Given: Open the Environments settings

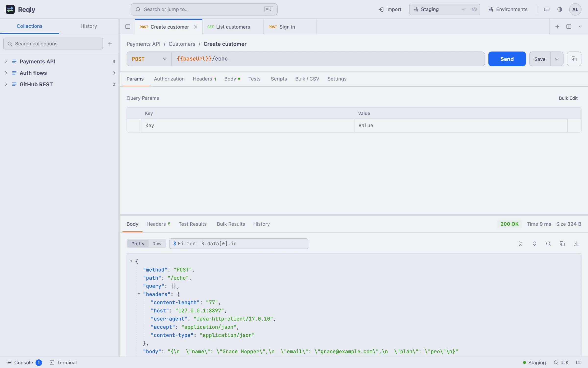Looking at the screenshot, I should pos(508,9).
